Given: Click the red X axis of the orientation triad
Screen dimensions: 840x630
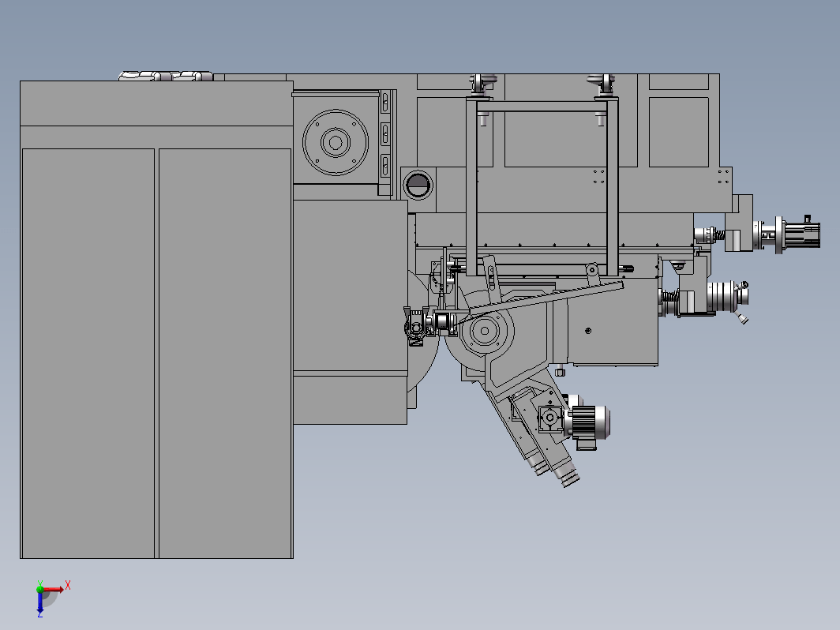Looking at the screenshot, I should pyautogui.click(x=55, y=588).
